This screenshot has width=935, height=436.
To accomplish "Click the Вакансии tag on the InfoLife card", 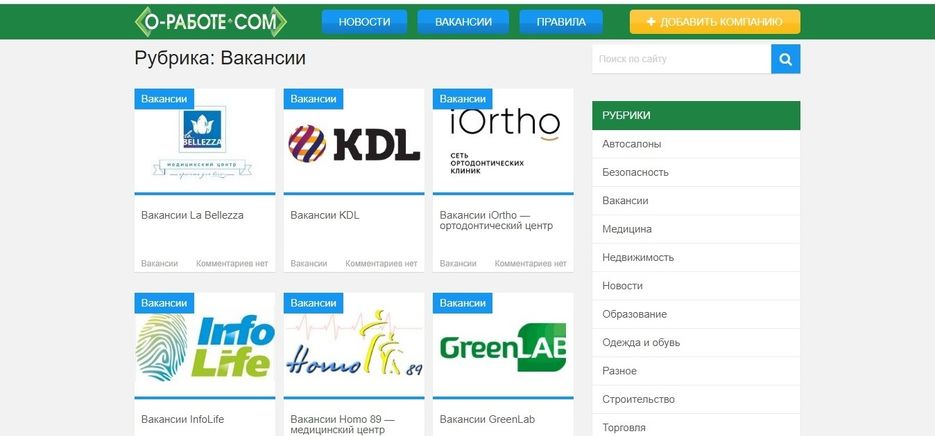I will click(164, 303).
